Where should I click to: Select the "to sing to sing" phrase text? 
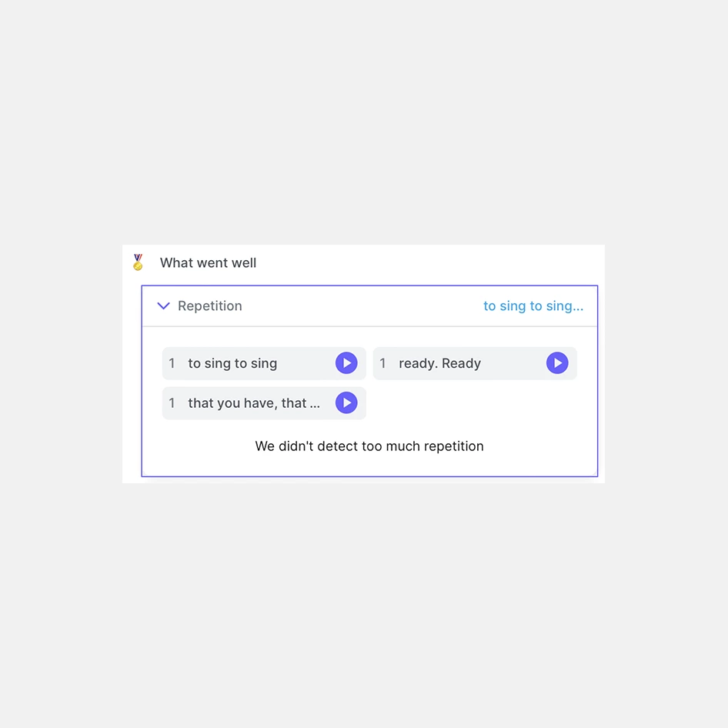[232, 364]
